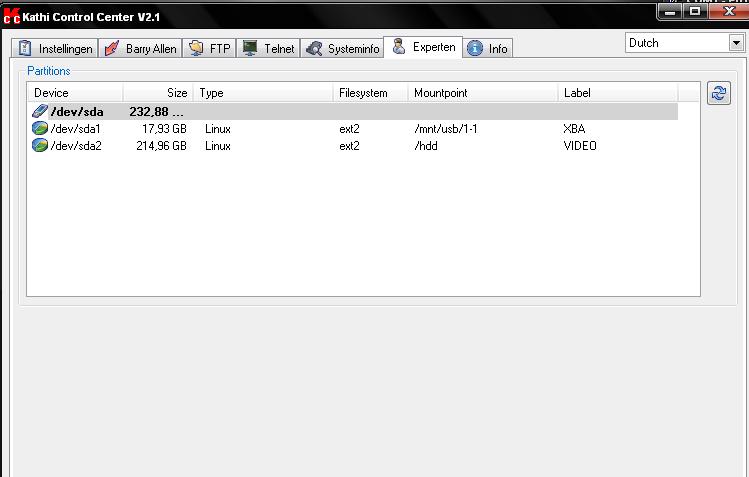Image resolution: width=749 pixels, height=477 pixels.
Task: Click the monitor icon on Telnet tab
Action: click(x=250, y=48)
